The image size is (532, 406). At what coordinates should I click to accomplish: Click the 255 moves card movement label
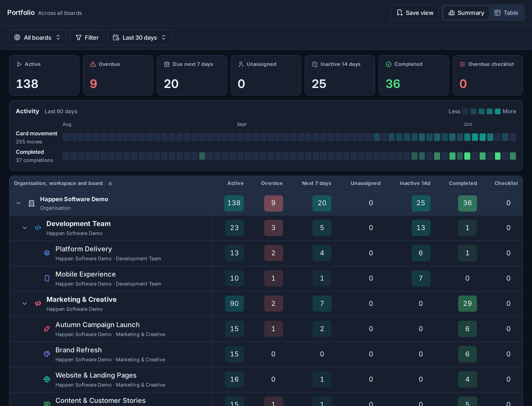(29, 142)
